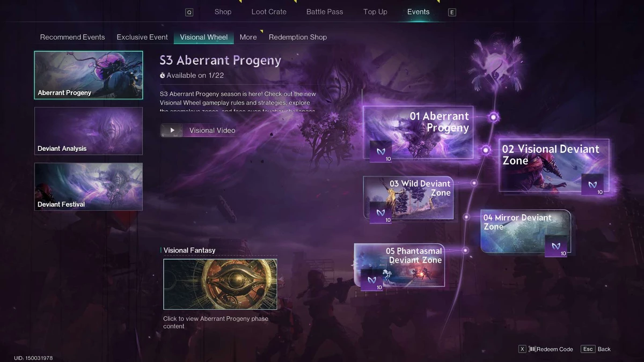The width and height of the screenshot is (644, 362).
Task: Select the Deviant Analysis thumbnail
Action: coord(89,131)
